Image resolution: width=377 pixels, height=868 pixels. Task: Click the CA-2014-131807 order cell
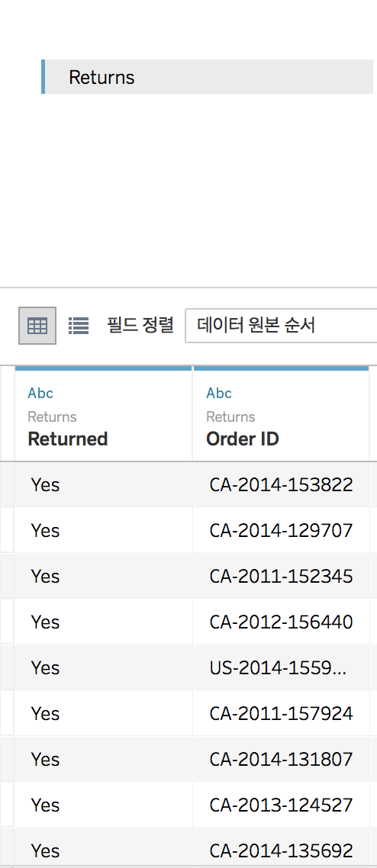(x=282, y=759)
